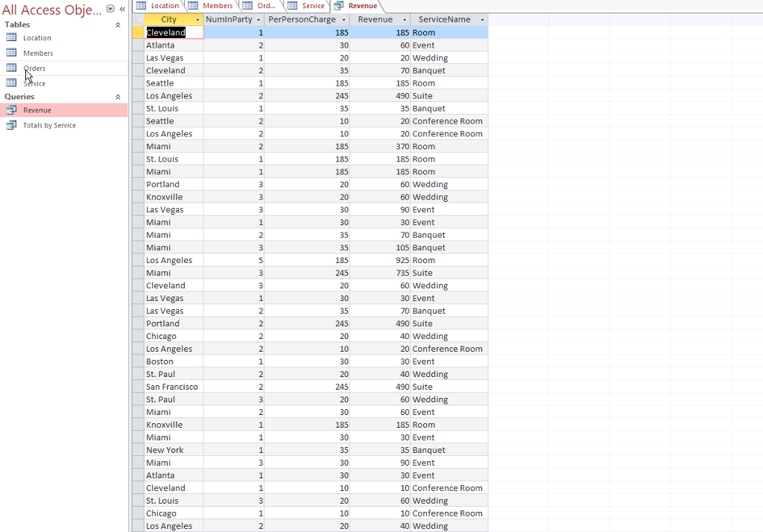Click the Revenue query icon under Queries

click(x=10, y=110)
